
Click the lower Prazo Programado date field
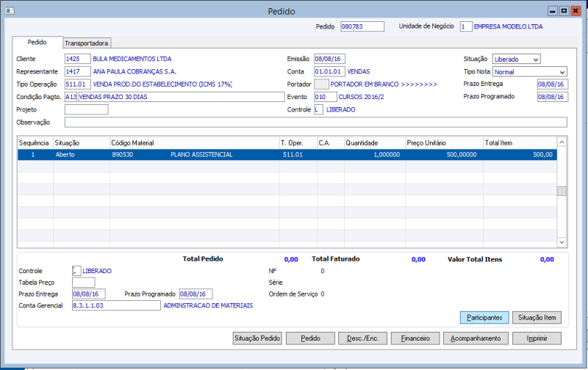tap(196, 294)
